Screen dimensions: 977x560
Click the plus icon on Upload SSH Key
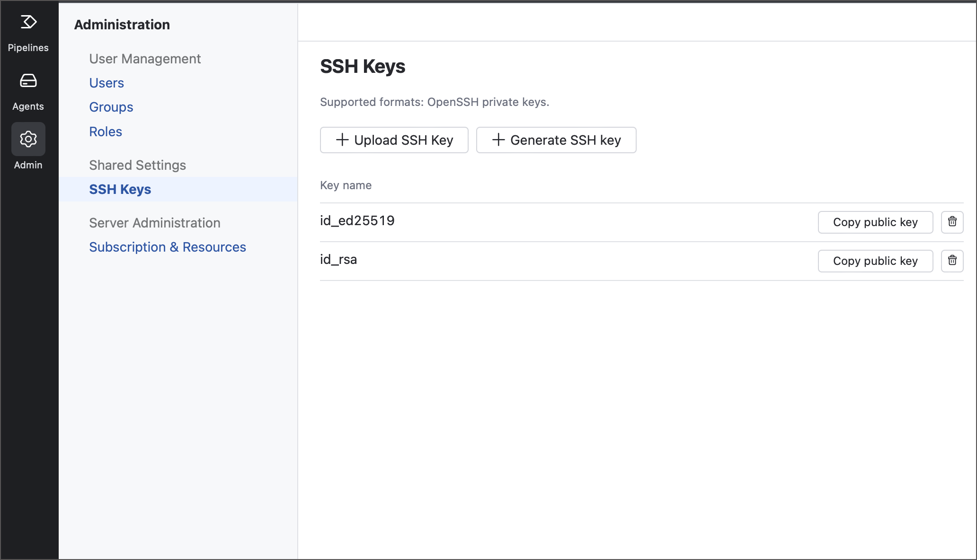click(x=342, y=140)
